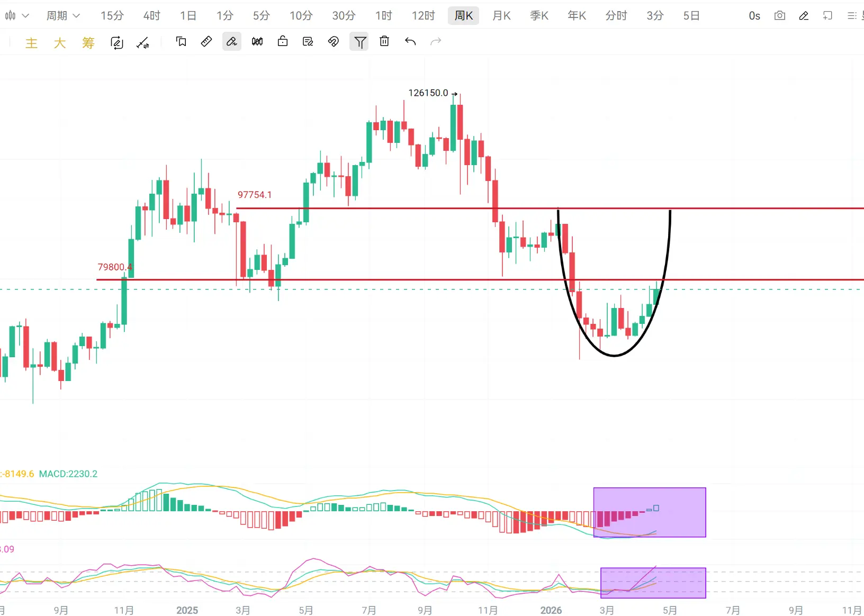The height and width of the screenshot is (616, 864).
Task: Select the 1时 hourly timeframe
Action: [384, 16]
